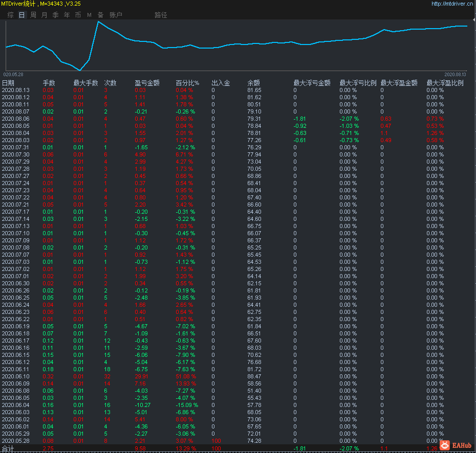Screen dimensions: 476x453
Task: Switch to the 季 quarterly tab
Action: tap(55, 15)
